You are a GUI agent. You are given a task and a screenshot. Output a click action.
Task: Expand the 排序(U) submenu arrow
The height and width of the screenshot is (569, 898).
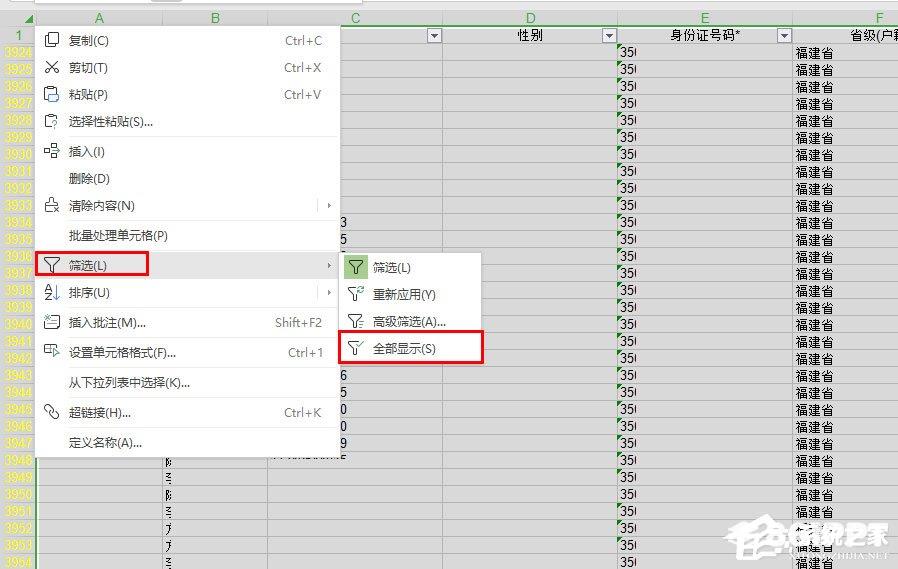pos(329,293)
